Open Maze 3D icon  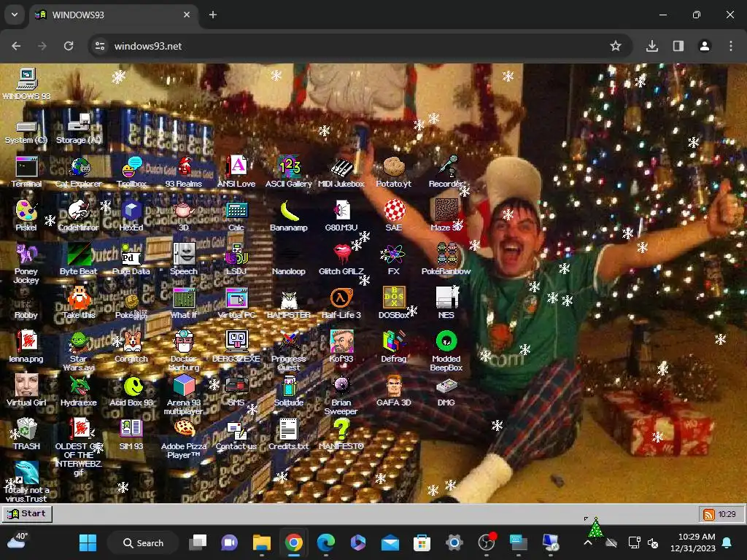coord(446,216)
